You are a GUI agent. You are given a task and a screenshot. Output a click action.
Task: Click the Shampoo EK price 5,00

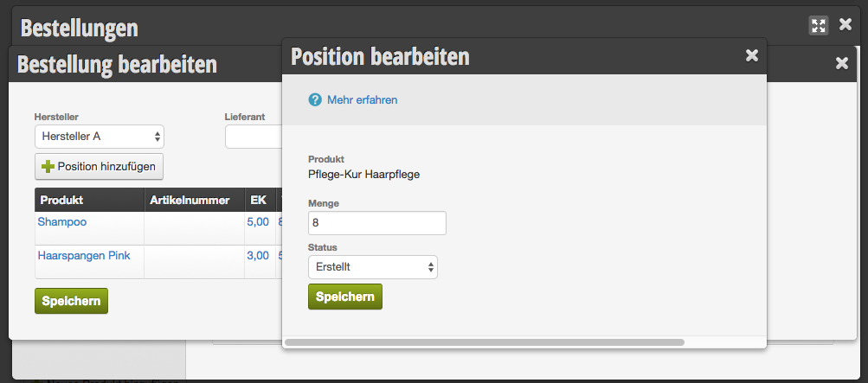pyautogui.click(x=258, y=222)
